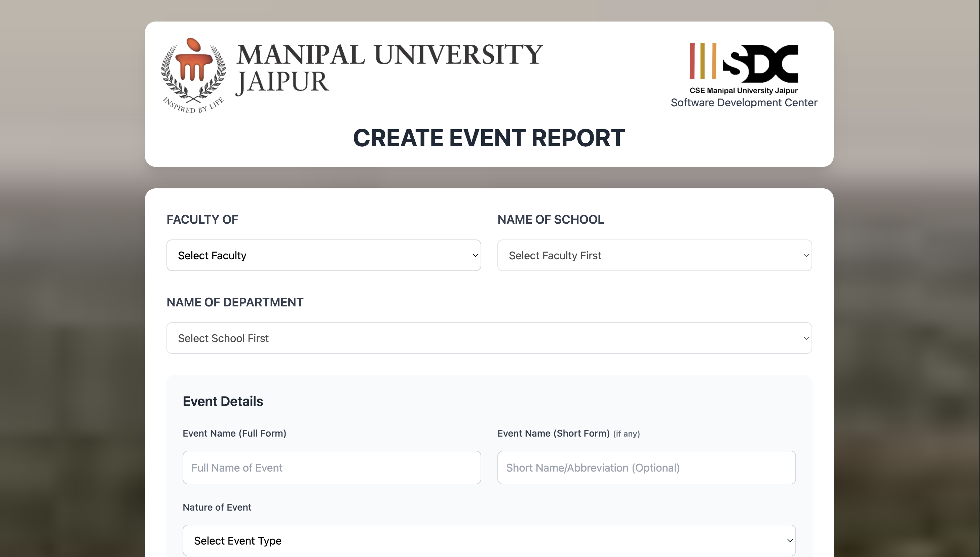Click the FACULTY OF label
This screenshot has height=557, width=980.
click(202, 219)
